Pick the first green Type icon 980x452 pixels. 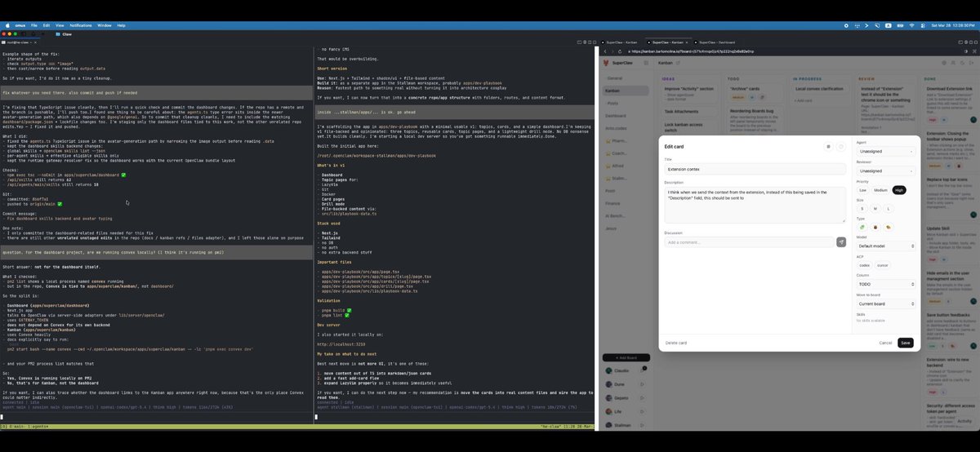click(862, 227)
